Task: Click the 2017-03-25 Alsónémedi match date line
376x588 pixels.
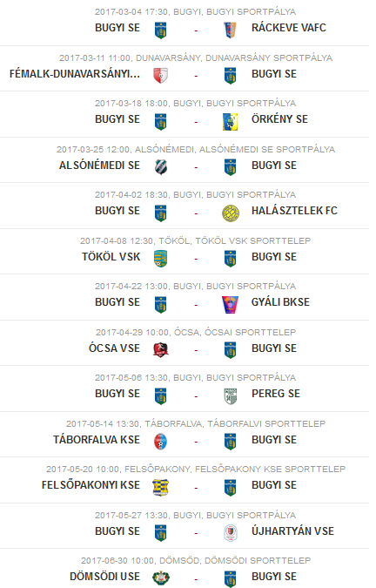Action: tap(196, 150)
